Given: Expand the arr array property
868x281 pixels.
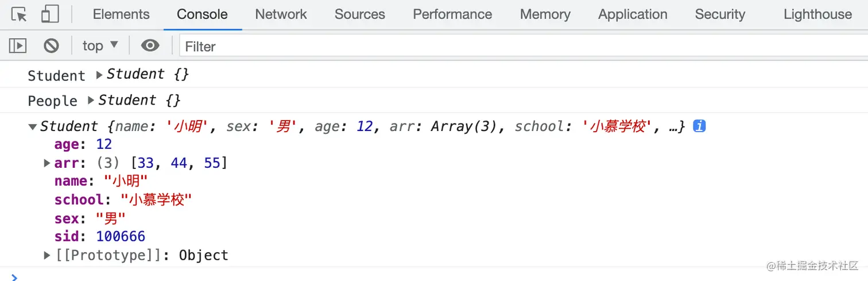Looking at the screenshot, I should pos(48,164).
